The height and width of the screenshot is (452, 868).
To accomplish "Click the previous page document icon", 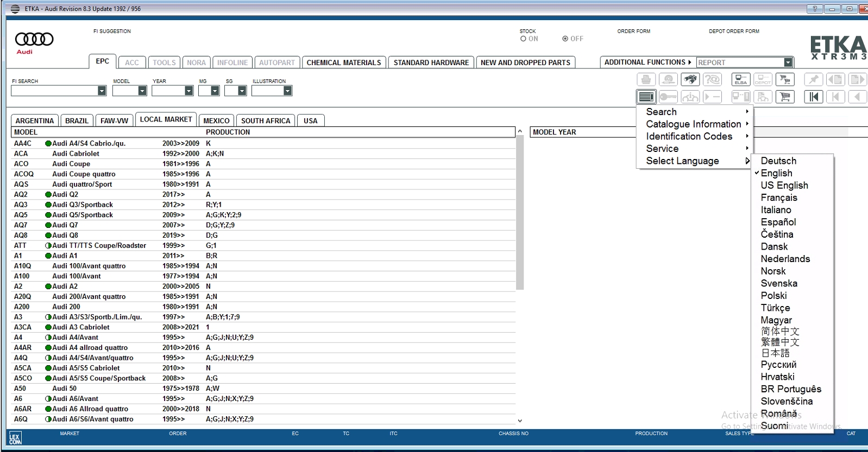I will click(835, 80).
